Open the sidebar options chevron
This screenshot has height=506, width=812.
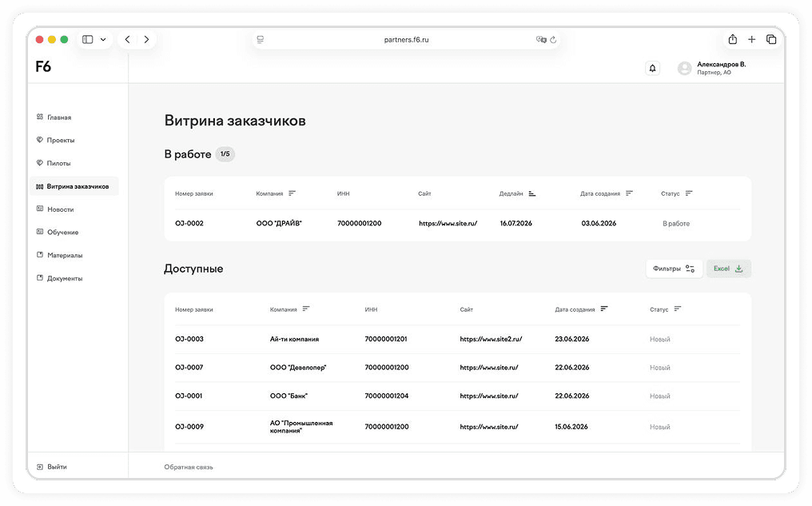pyautogui.click(x=103, y=39)
